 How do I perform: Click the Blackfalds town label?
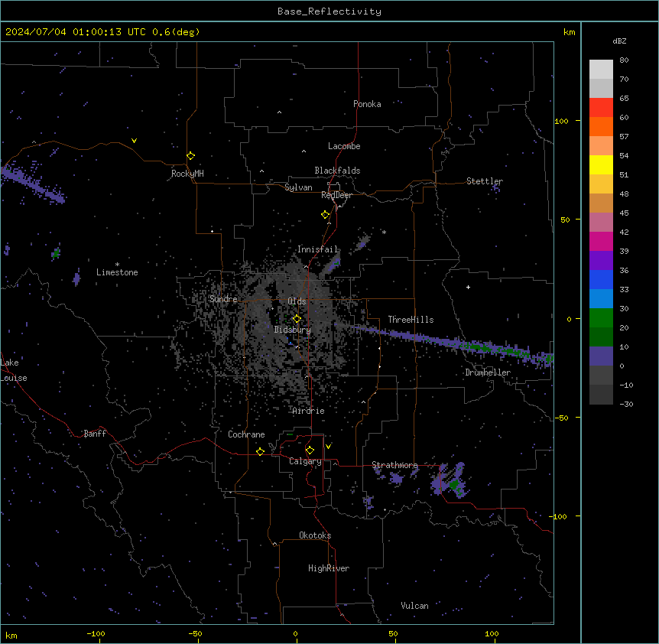coord(337,171)
